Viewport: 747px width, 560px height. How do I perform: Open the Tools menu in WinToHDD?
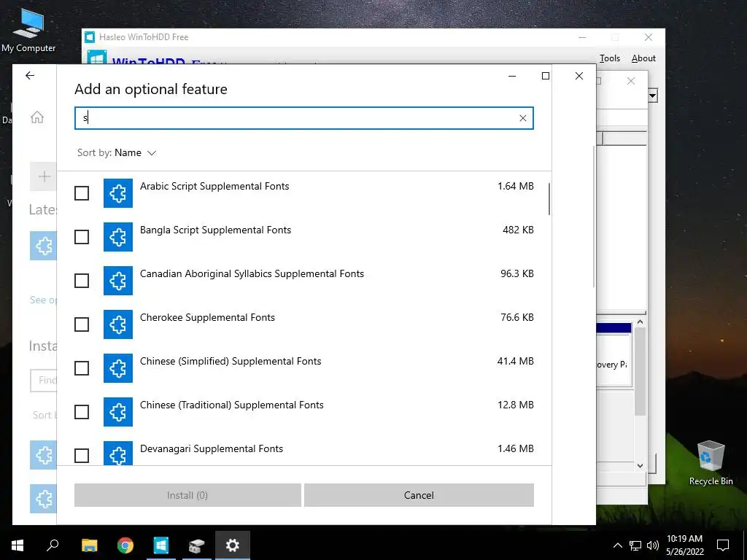click(609, 58)
